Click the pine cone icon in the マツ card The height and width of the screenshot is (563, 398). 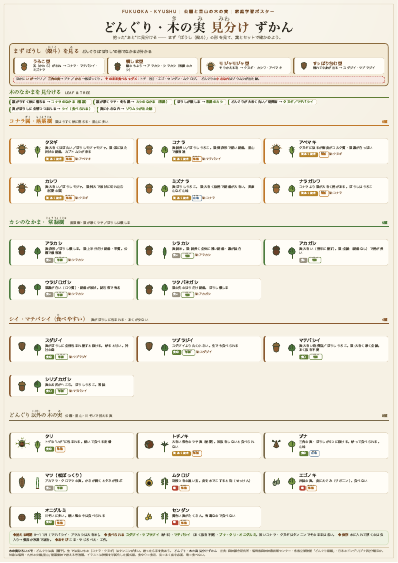tap(22, 482)
